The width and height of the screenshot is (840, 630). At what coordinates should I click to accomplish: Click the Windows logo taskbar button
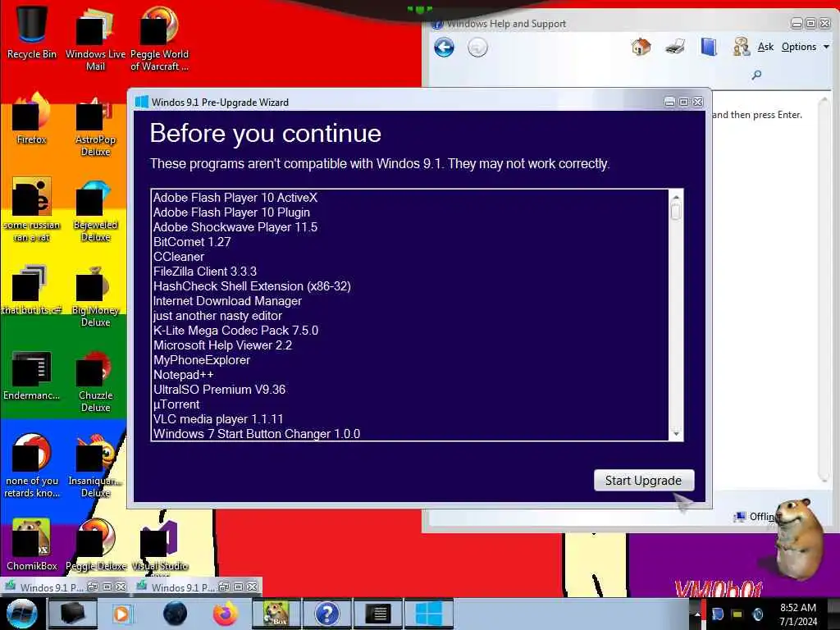click(428, 614)
